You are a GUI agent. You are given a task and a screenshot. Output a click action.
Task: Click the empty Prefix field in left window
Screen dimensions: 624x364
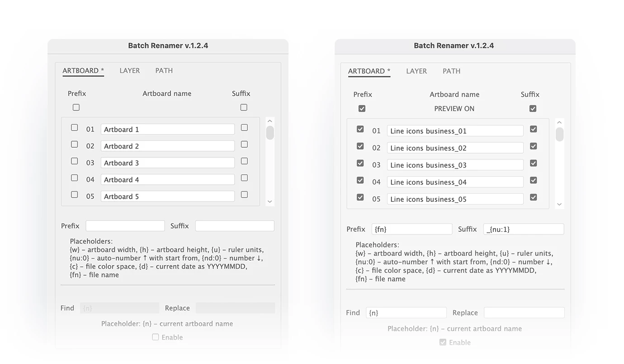[x=125, y=226]
